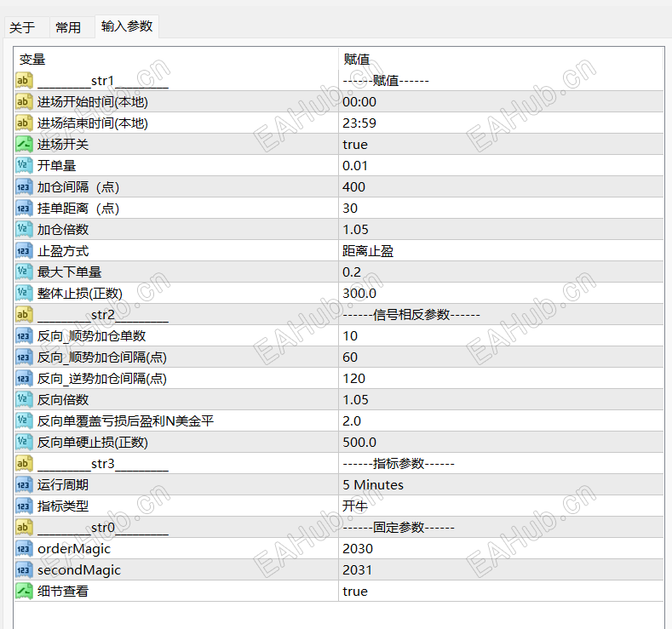Screen dimensions: 672x629
Task: Select the 运行周期 variable name
Action: click(63, 484)
